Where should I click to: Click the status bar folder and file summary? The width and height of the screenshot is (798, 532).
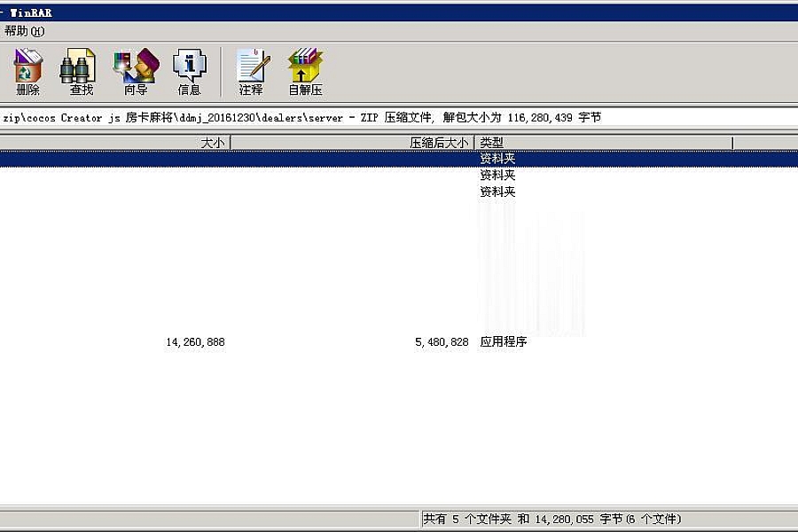[x=552, y=519]
